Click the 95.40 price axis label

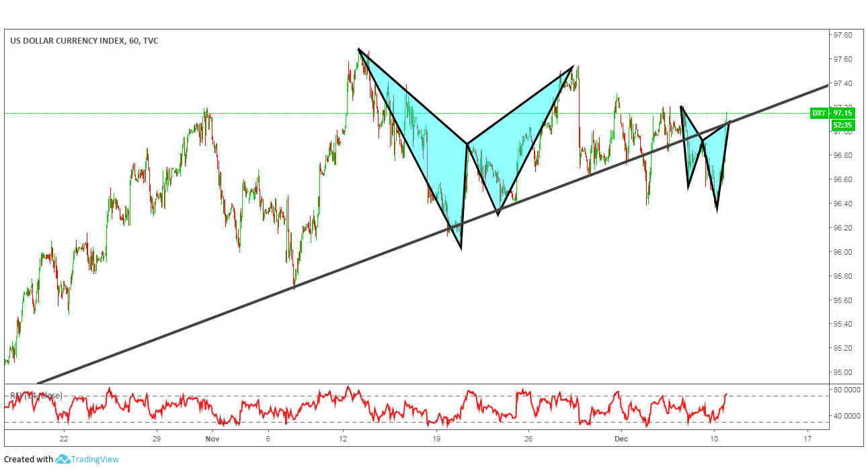tap(843, 324)
